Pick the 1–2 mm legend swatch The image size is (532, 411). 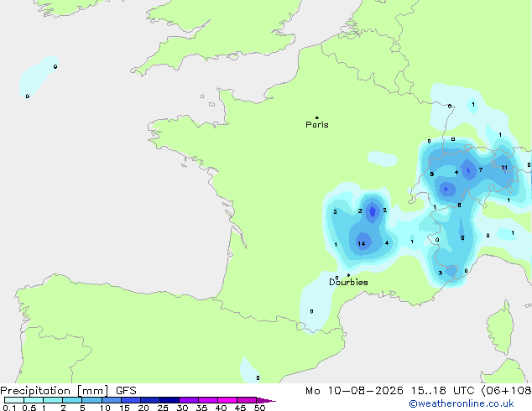[53, 400]
